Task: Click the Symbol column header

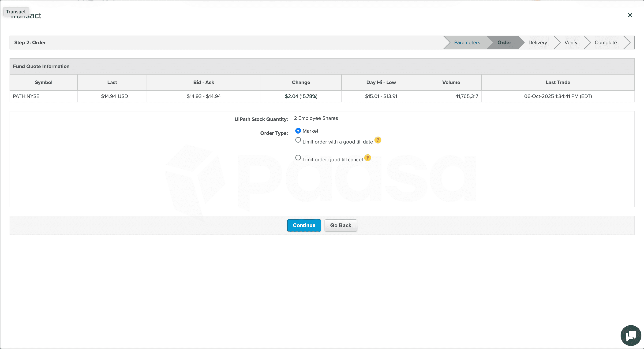Action: tap(44, 82)
